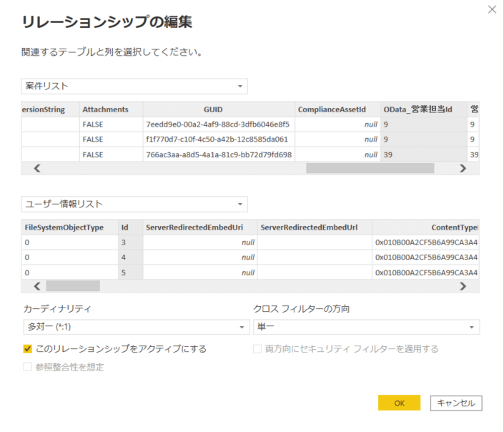Click GUID cell 7eedd9e0-00a2-4af9-88cd-3dfb6046e8f5
This screenshot has height=432, width=504.
tap(219, 124)
